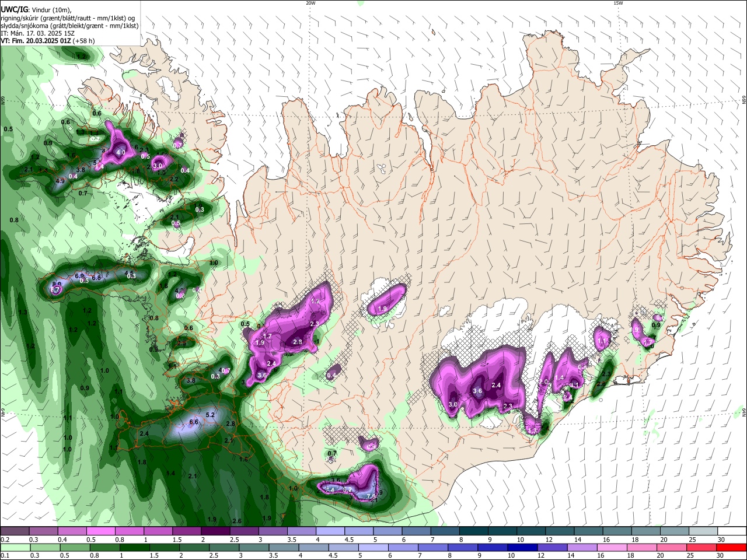Click the 'VT: Fim. 20.03.2025 01Z (+58 h)' line
747x560 pixels.
coord(47,41)
